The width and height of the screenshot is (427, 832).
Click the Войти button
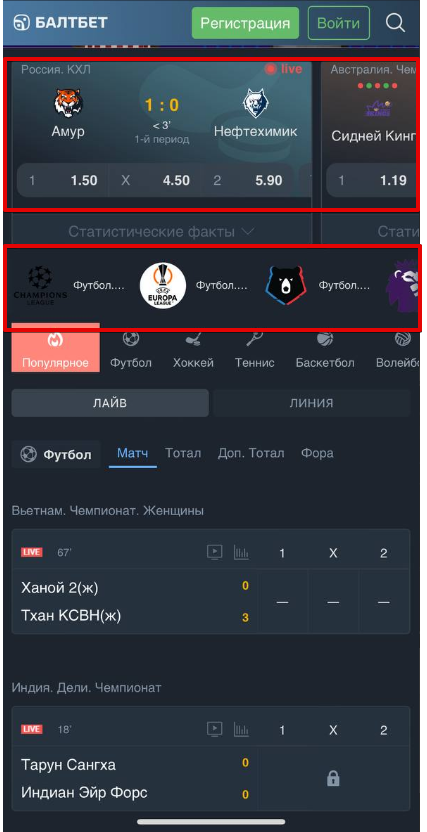pos(338,23)
